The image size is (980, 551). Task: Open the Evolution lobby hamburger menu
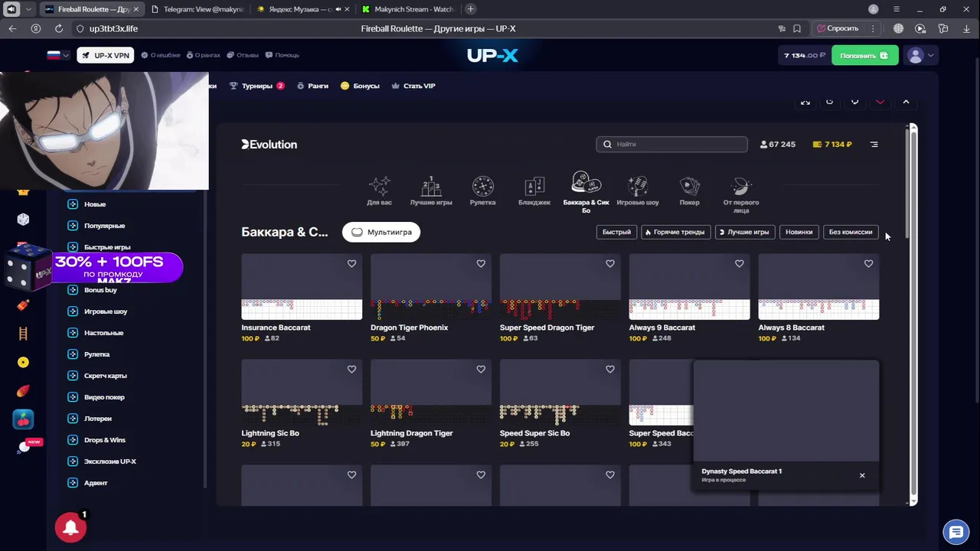pyautogui.click(x=874, y=144)
